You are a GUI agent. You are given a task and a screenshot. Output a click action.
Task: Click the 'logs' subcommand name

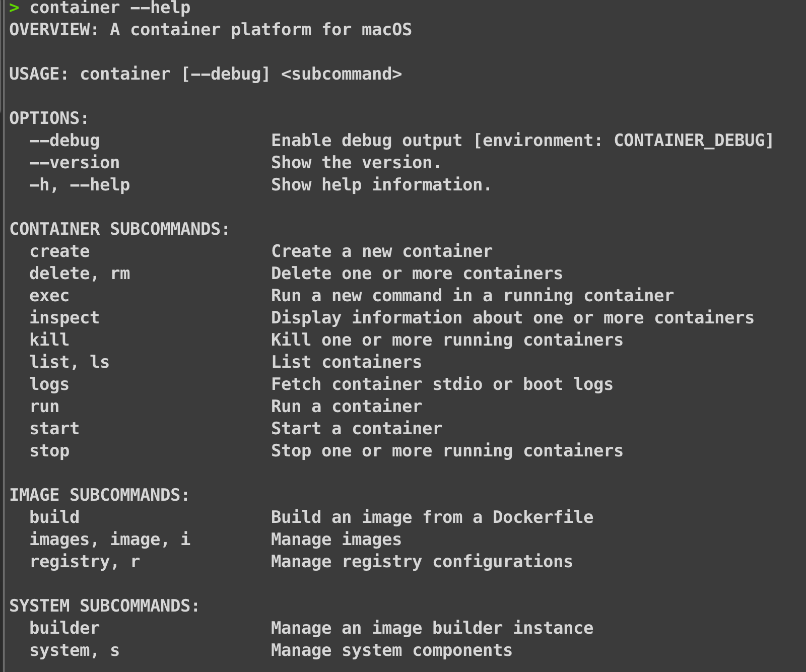[x=49, y=384]
